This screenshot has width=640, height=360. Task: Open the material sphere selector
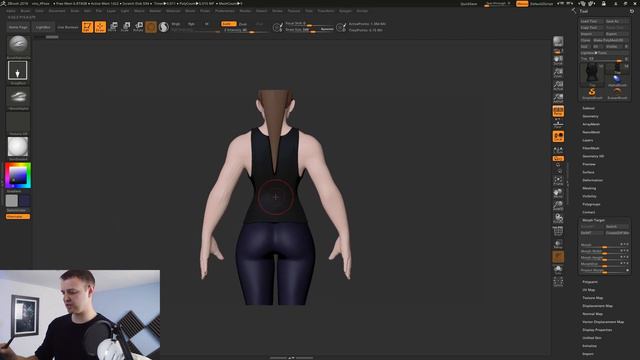[x=18, y=147]
